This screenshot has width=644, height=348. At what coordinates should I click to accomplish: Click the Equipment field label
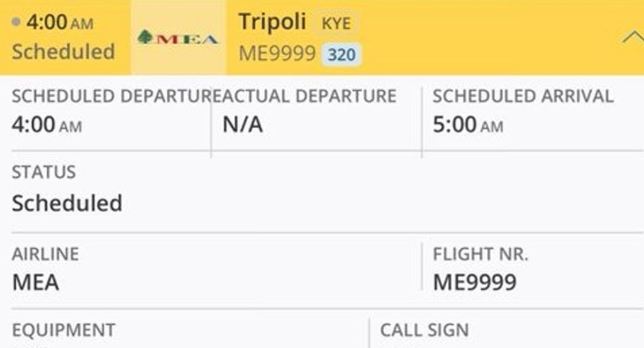click(64, 330)
